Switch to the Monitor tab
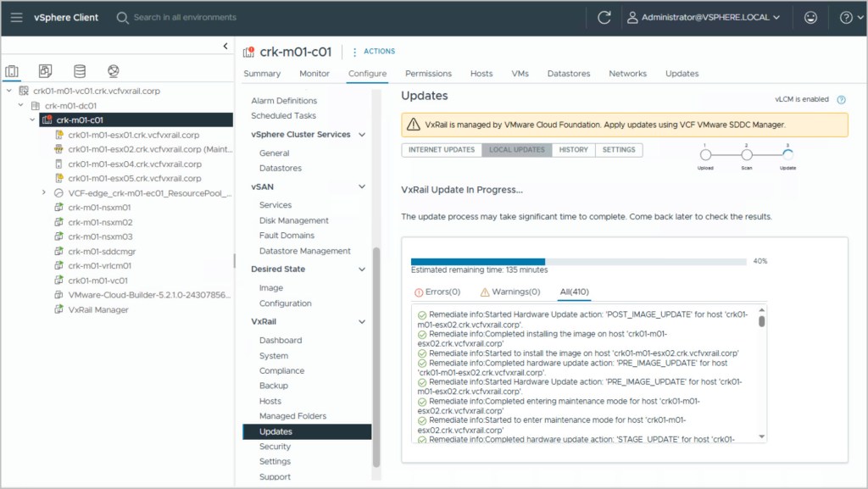The height and width of the screenshot is (489, 868). [x=314, y=74]
